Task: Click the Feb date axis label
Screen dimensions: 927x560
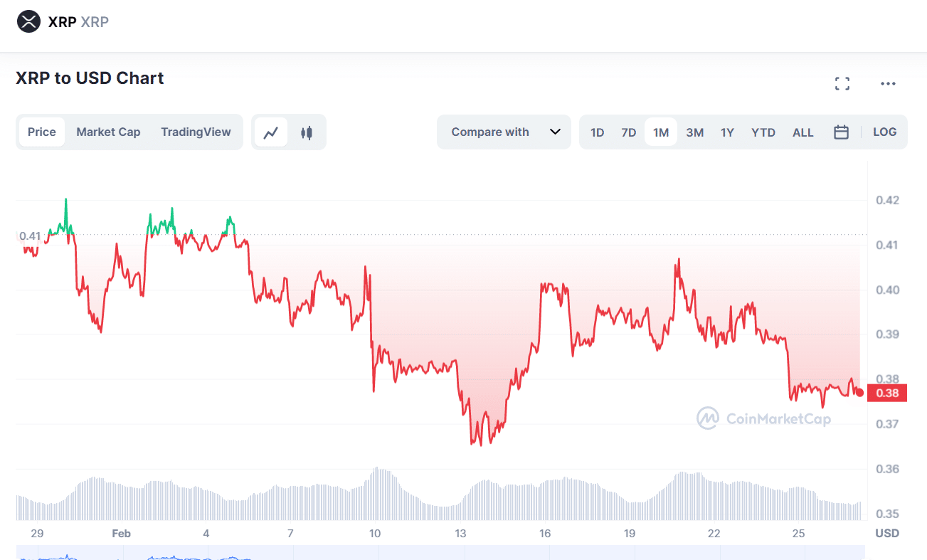Action: tap(122, 534)
